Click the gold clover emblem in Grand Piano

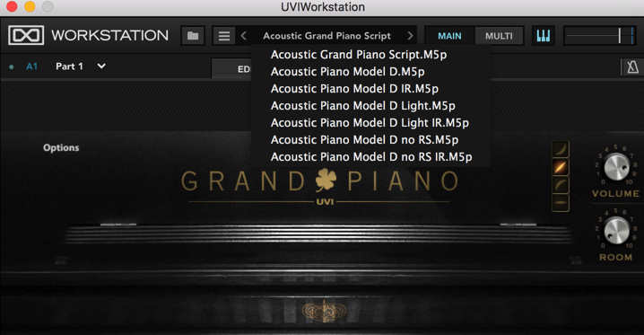click(326, 180)
